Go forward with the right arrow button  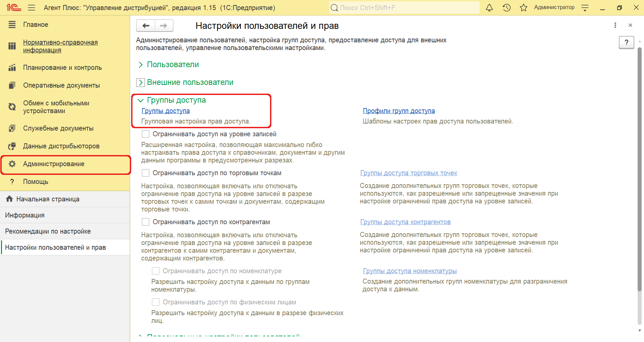click(x=164, y=26)
